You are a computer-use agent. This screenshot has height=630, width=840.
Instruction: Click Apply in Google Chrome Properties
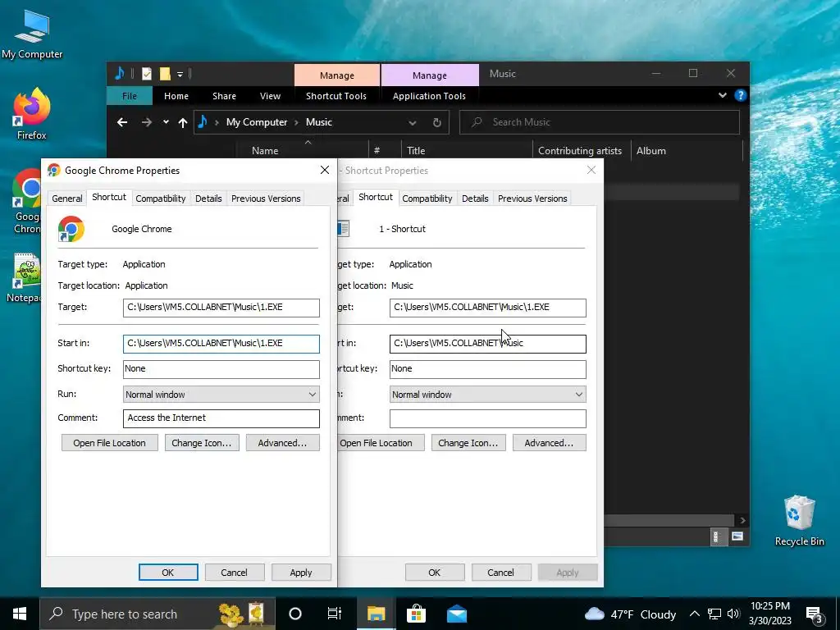[x=300, y=572]
